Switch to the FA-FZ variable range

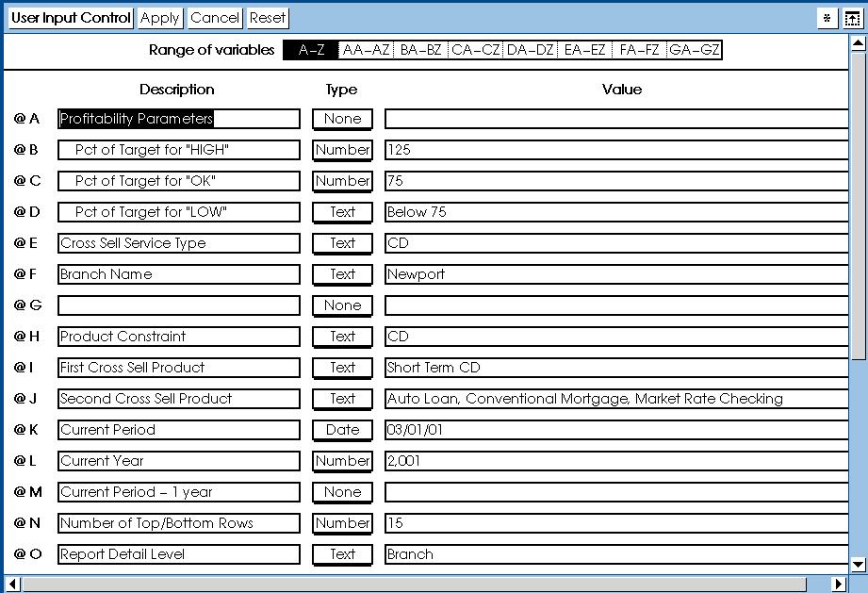coord(639,50)
